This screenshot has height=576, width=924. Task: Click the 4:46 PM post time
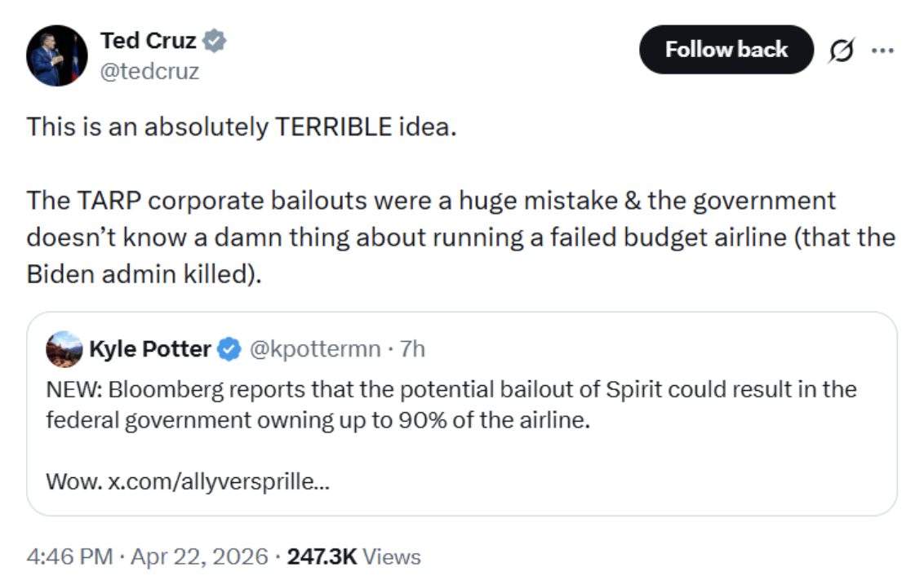69,557
